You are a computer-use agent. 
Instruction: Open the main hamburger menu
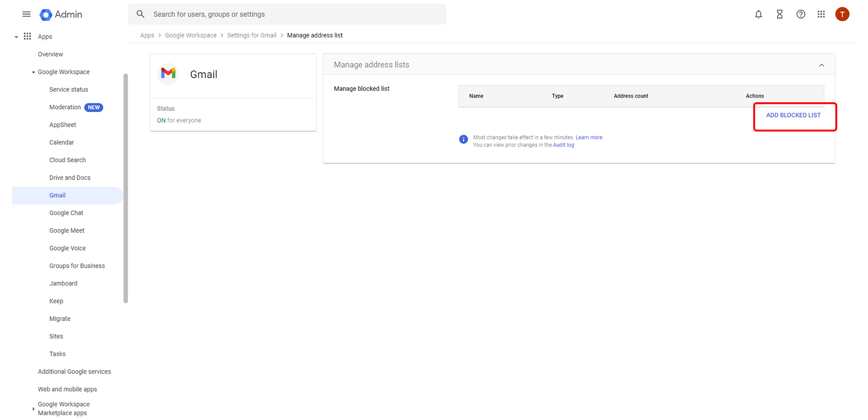(26, 14)
